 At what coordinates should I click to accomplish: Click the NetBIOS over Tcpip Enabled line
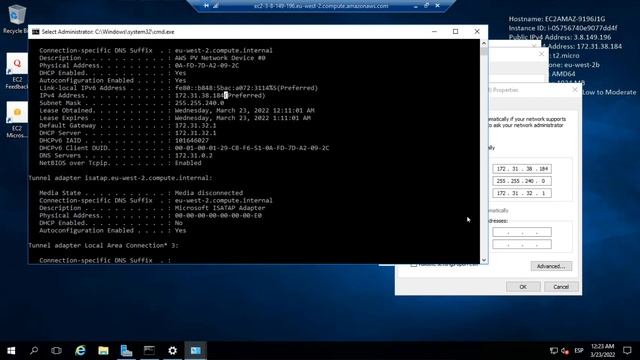point(120,163)
